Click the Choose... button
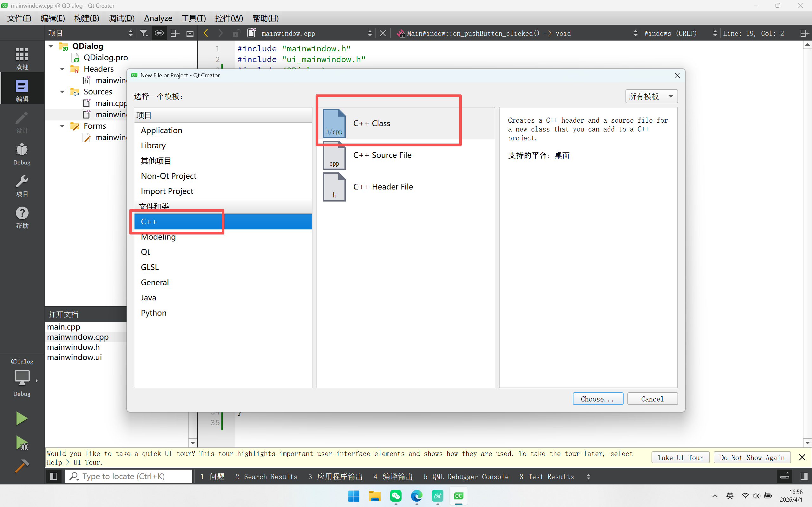 (x=598, y=399)
